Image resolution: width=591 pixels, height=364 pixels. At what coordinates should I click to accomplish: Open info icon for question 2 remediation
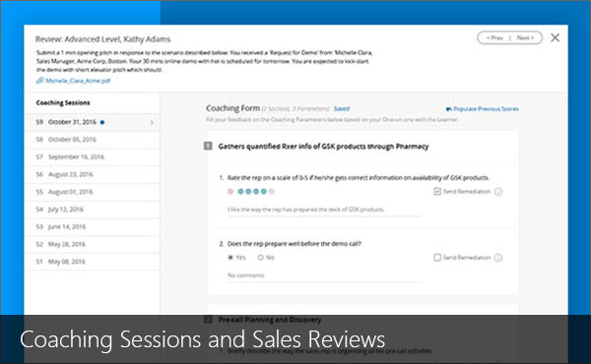pos(498,258)
